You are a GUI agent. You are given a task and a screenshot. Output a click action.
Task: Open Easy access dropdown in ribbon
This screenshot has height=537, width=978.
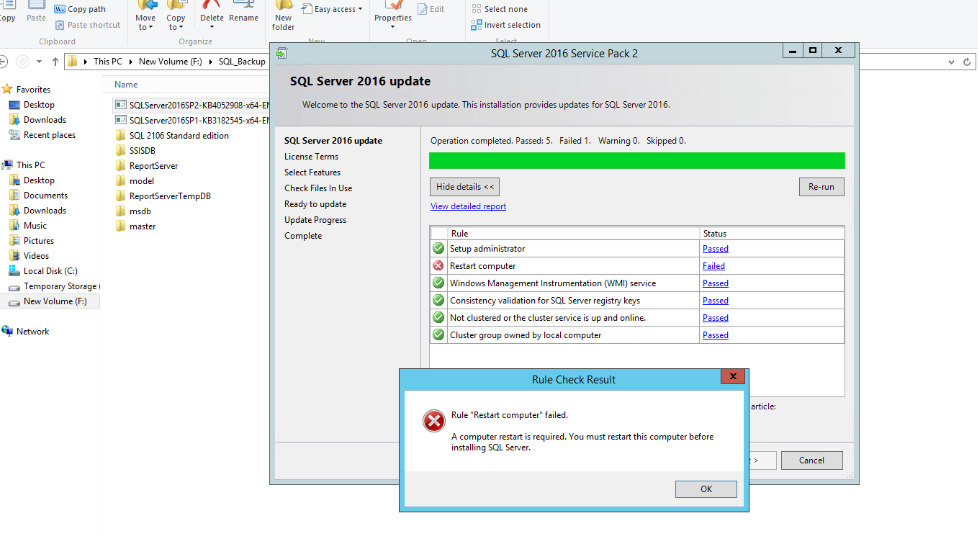click(x=332, y=9)
